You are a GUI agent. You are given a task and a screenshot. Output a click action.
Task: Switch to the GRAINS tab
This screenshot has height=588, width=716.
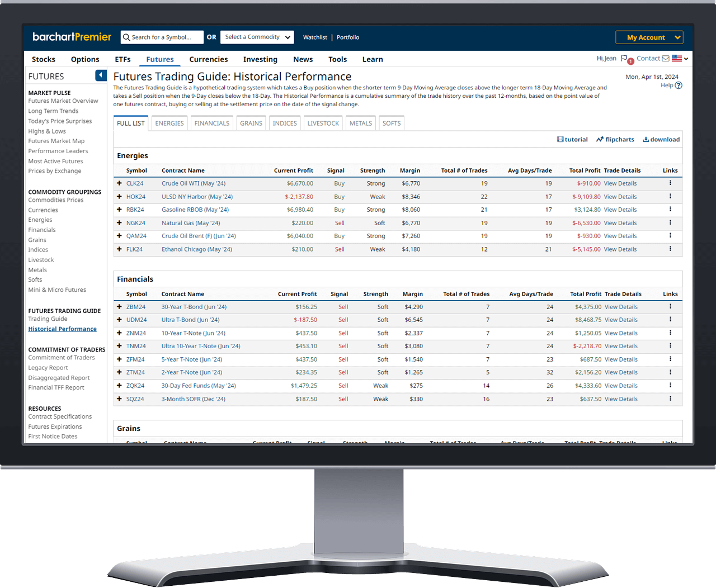[251, 124]
